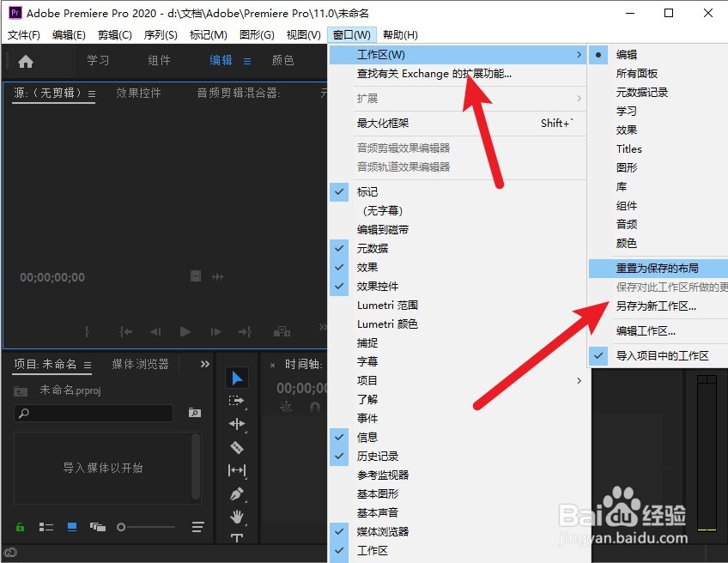This screenshot has height=563, width=728.
Task: Go to the Home screen icon
Action: coord(26,61)
